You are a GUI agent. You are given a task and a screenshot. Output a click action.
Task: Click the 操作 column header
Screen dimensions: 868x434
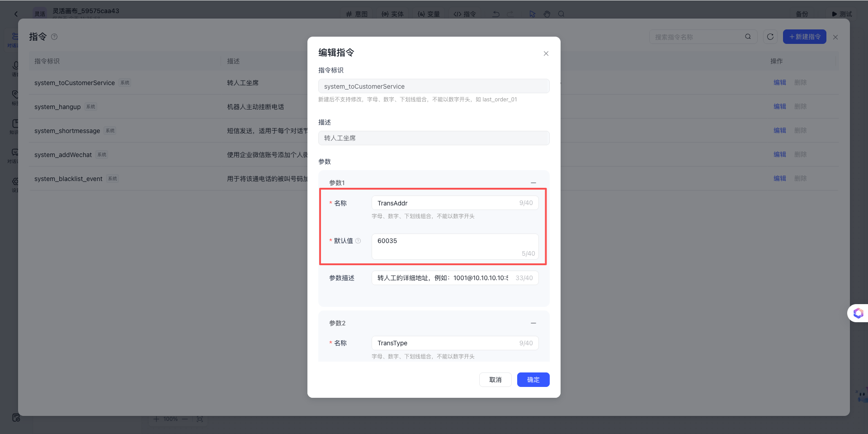pos(777,61)
